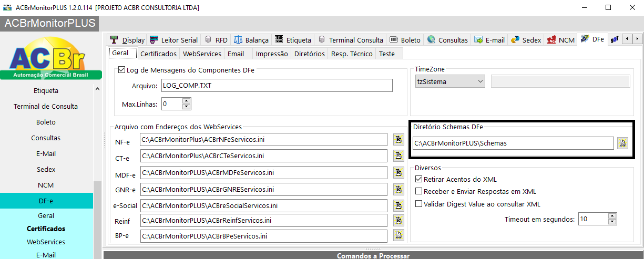
Task: Increase the Max.Linhas value
Action: (186, 101)
